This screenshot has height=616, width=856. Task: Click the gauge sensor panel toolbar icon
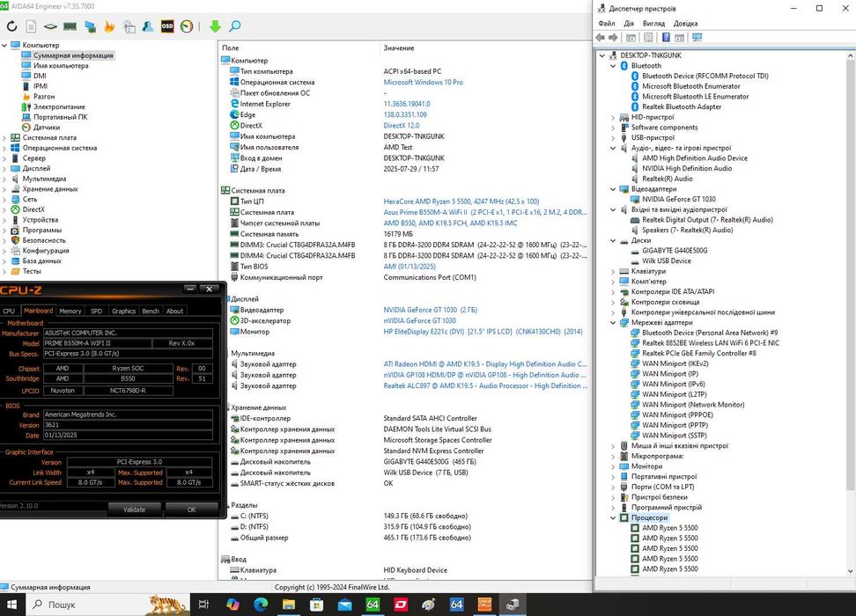(187, 26)
